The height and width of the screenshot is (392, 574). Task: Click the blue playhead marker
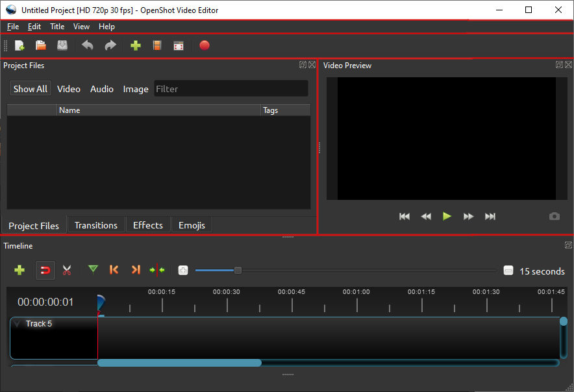(x=101, y=304)
